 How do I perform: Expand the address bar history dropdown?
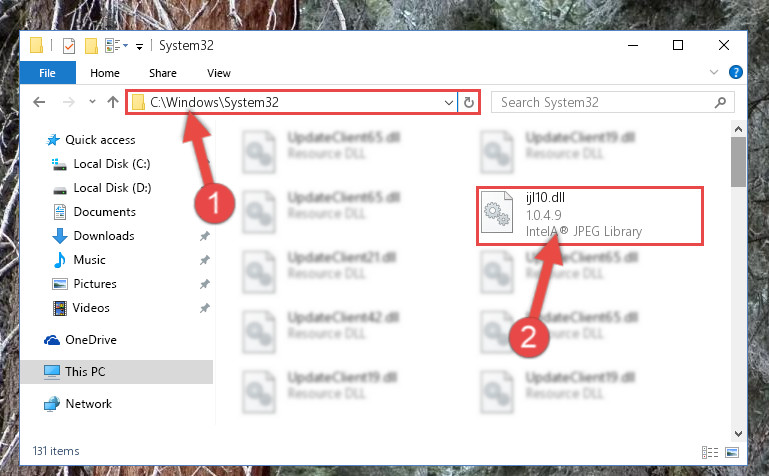click(x=448, y=102)
